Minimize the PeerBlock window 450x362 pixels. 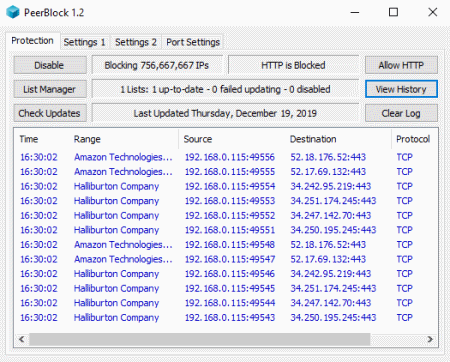pos(355,13)
